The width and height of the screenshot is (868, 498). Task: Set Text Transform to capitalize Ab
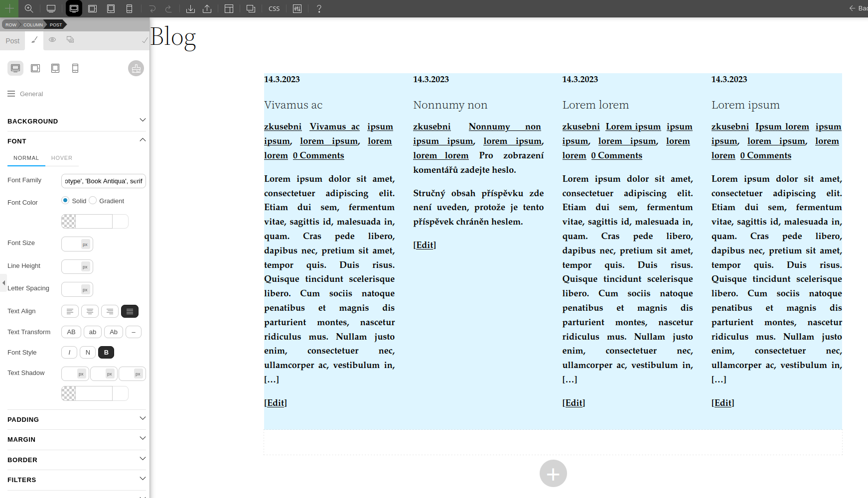(114, 332)
